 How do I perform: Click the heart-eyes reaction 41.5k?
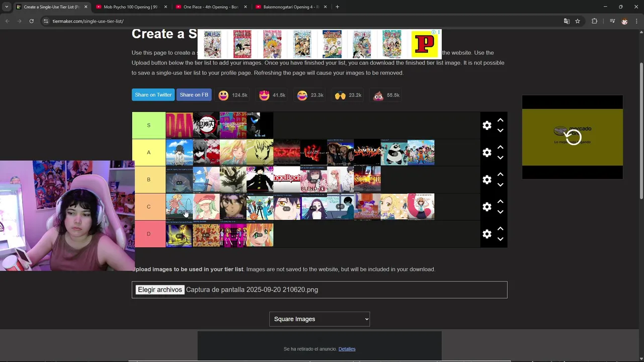point(272,95)
